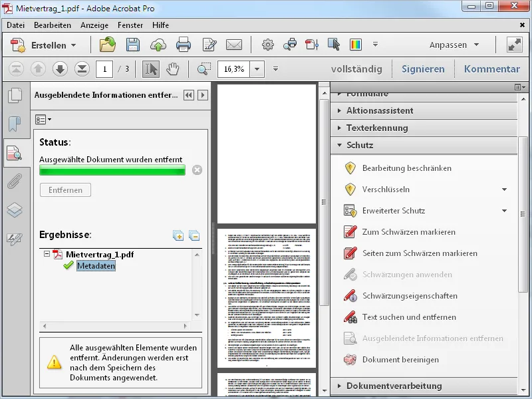Open the Anzeige menu

[x=94, y=25]
